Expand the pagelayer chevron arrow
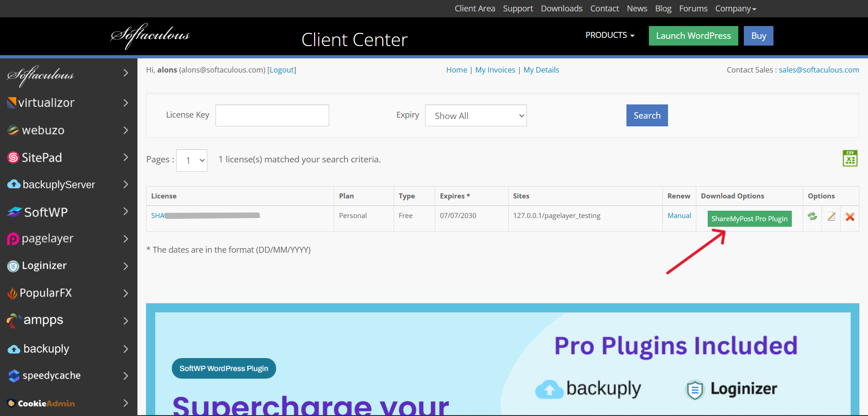Screen dimensions: 868x416 126,239
